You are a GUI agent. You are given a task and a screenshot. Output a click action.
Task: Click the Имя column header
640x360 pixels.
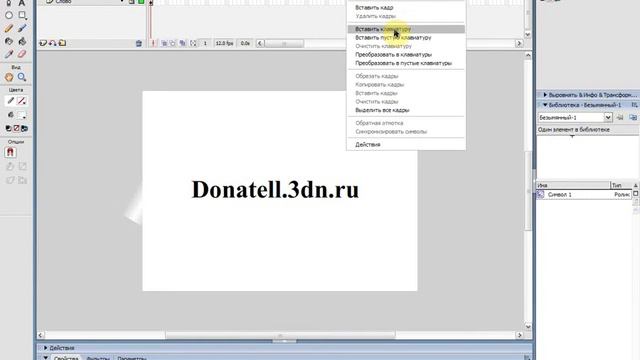coord(573,185)
